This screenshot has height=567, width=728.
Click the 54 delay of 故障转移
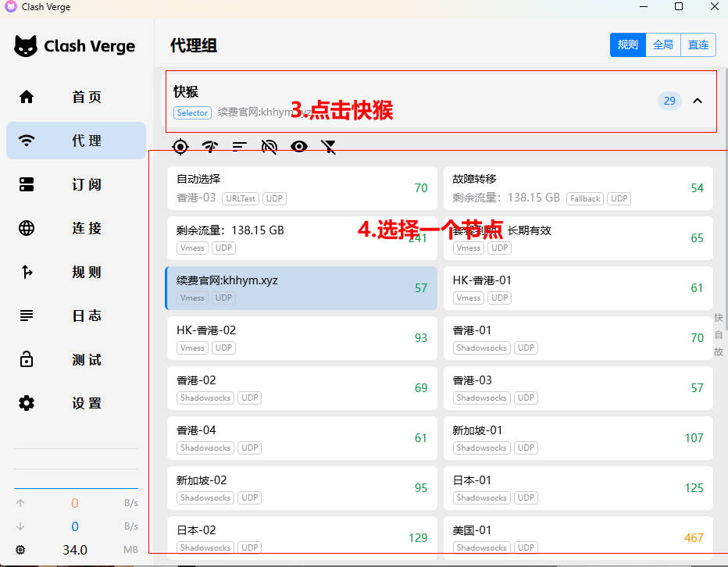698,188
